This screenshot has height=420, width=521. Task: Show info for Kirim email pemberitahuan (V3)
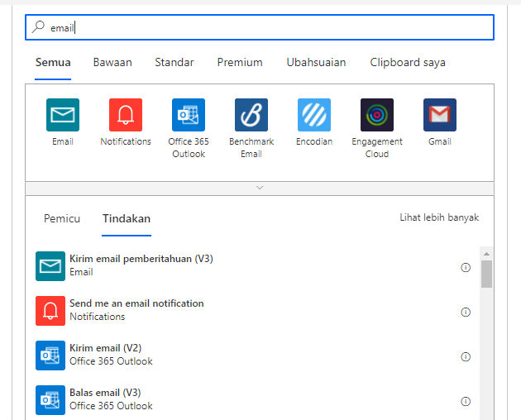coord(466,268)
